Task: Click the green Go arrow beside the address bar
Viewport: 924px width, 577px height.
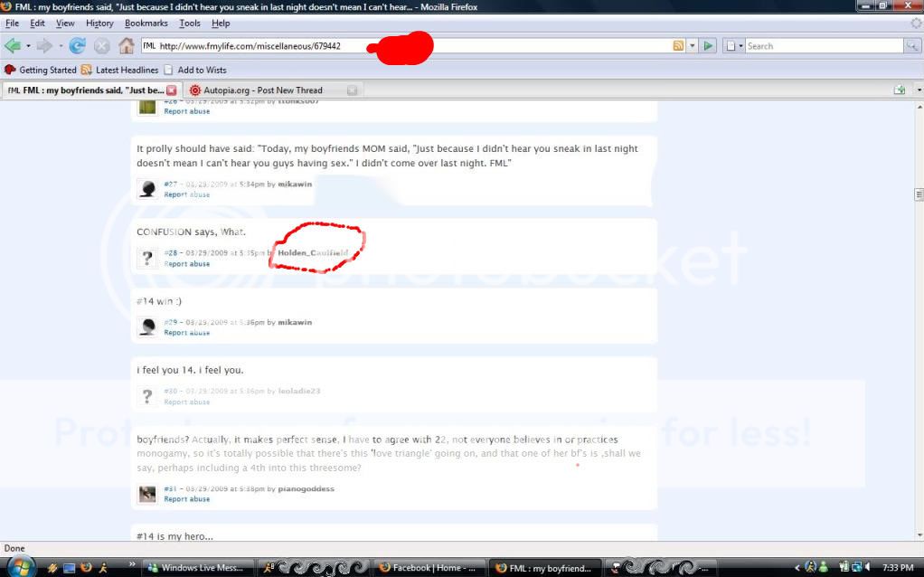Action: [x=708, y=45]
